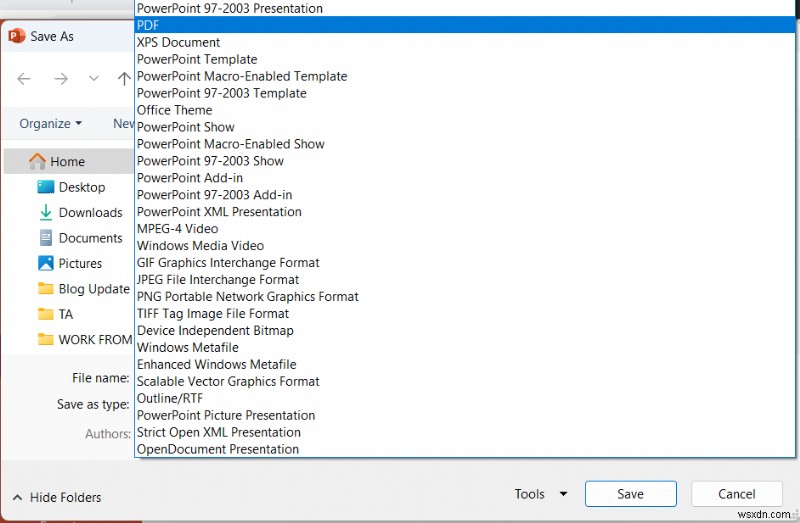Open Desktop in the navigation pane

click(82, 187)
